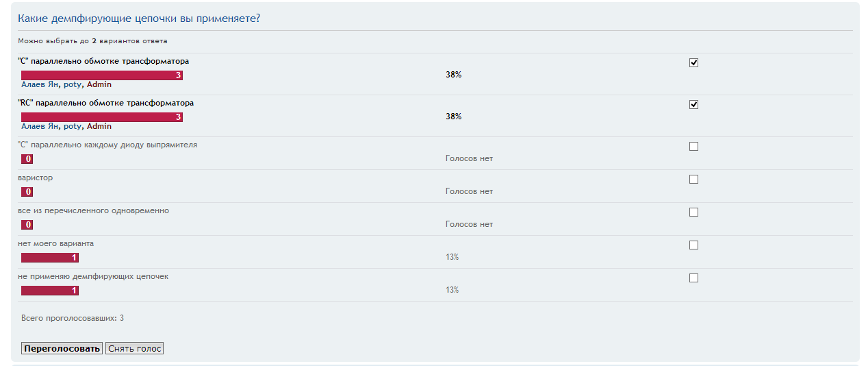This screenshot has height=366, width=868.
Task: Open poty's profile under the "C" option
Action: [x=72, y=85]
